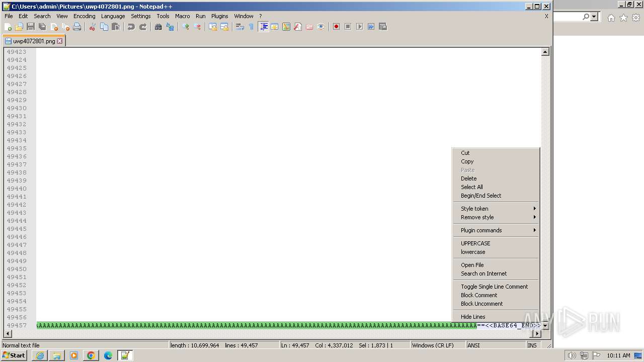Viewport: 644px width, 362px height.
Task: Toggle Show All Characters pilcrow icon
Action: (252, 27)
